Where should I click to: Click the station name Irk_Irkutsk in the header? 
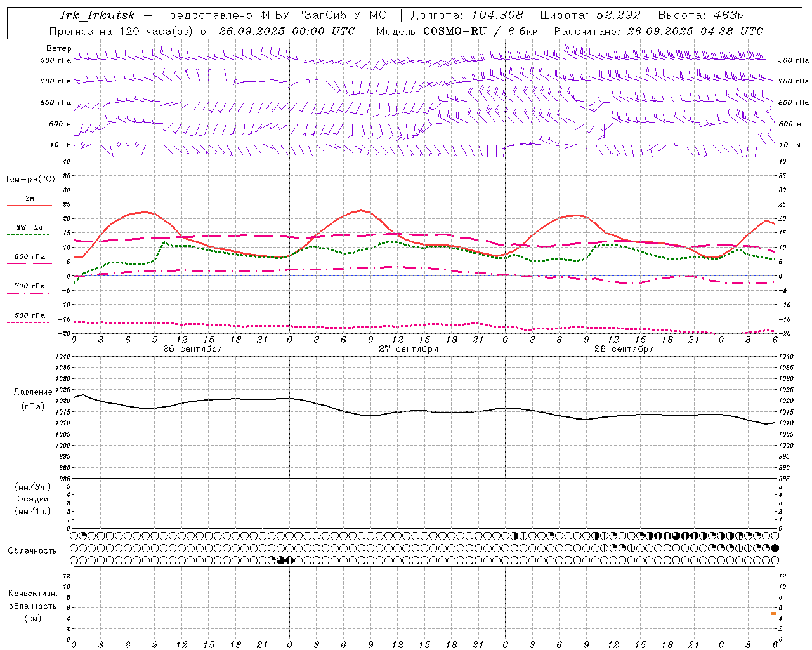pyautogui.click(x=98, y=15)
